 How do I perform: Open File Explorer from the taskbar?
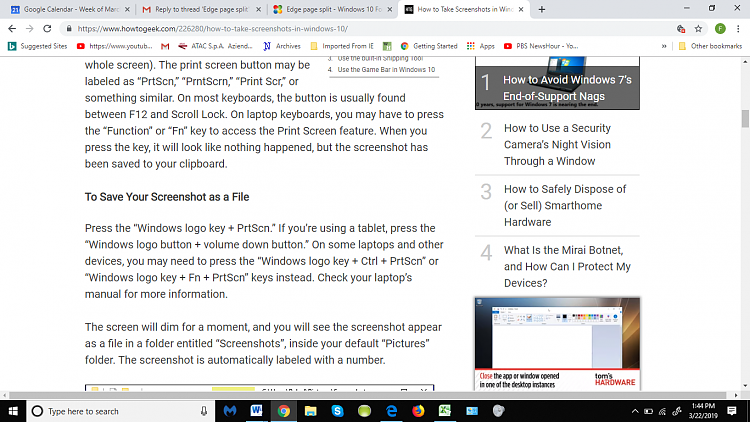pyautogui.click(x=310, y=411)
